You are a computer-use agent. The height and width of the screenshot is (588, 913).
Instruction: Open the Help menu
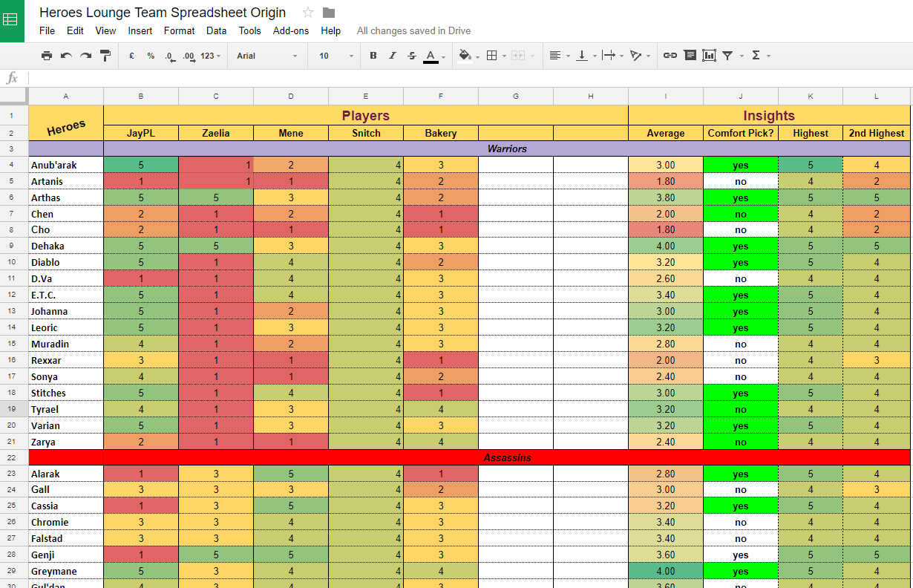(x=331, y=31)
